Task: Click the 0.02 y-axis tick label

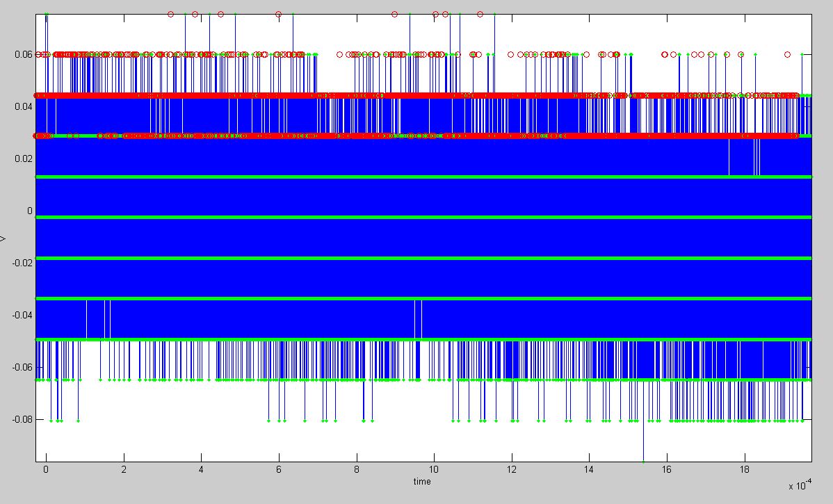Action: click(x=22, y=158)
